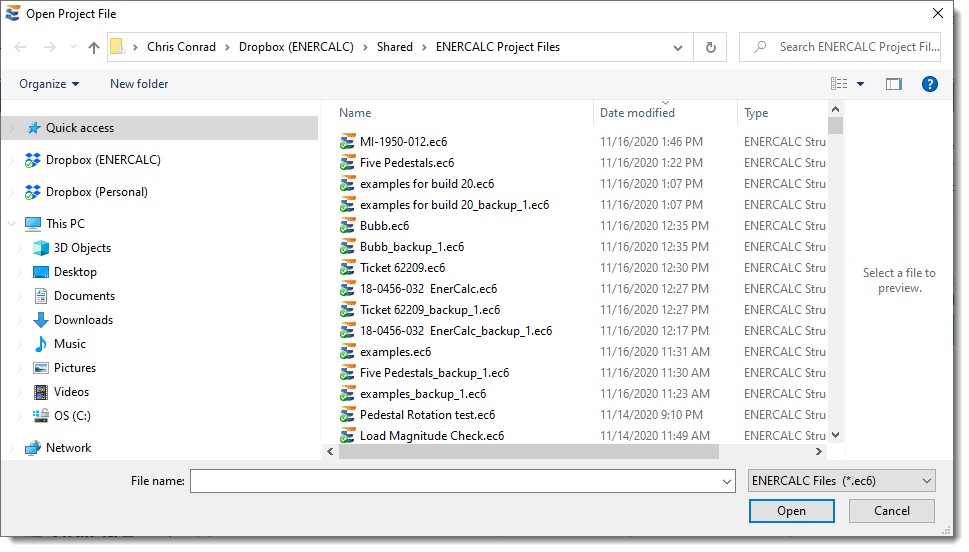Click the Help question mark icon

click(x=929, y=84)
